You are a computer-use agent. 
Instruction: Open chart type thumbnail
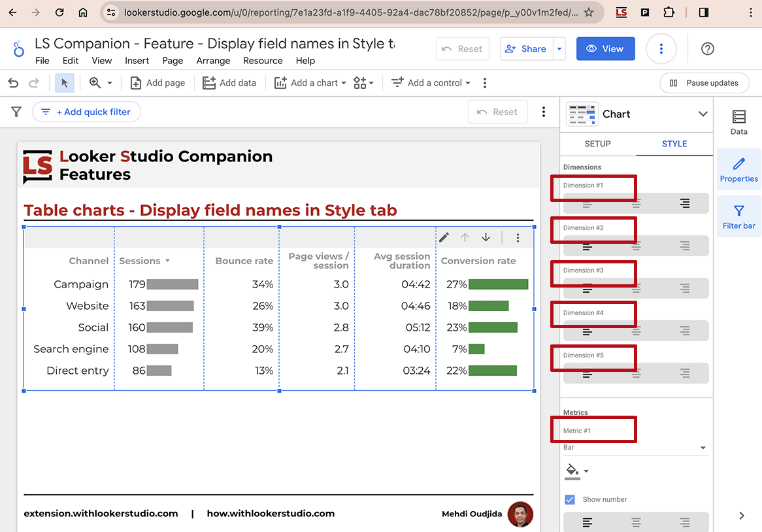pos(582,114)
